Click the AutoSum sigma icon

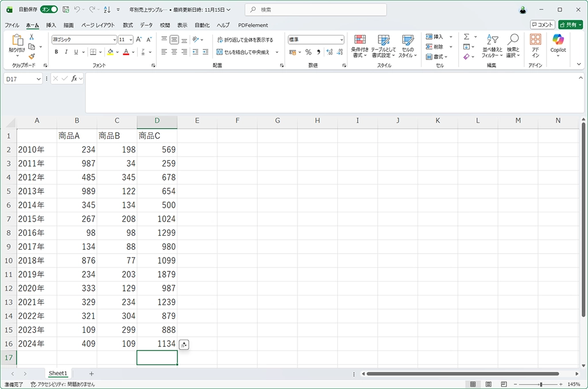tap(467, 37)
